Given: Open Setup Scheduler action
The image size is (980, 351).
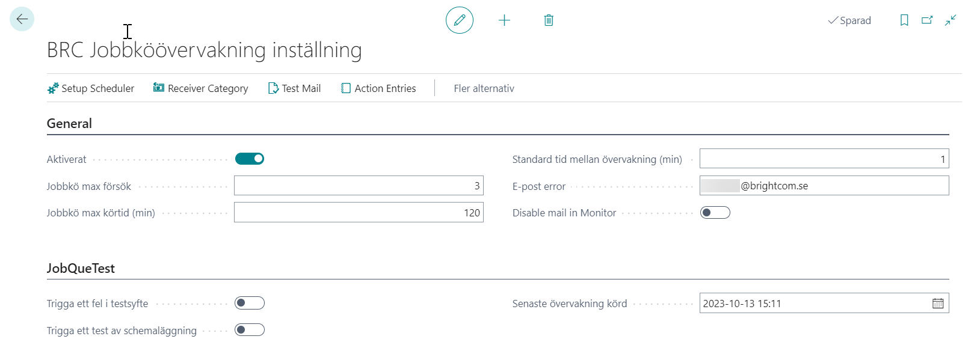Looking at the screenshot, I should (x=91, y=88).
